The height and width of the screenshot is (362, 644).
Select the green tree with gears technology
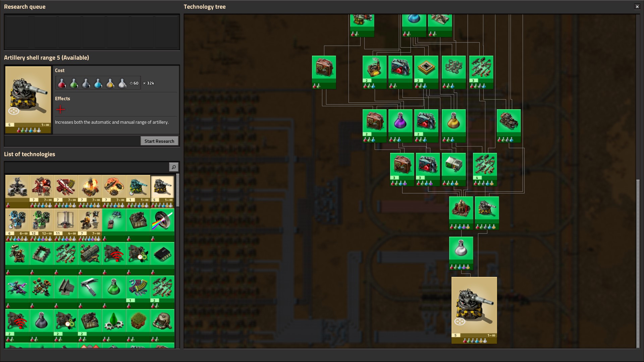114,325
